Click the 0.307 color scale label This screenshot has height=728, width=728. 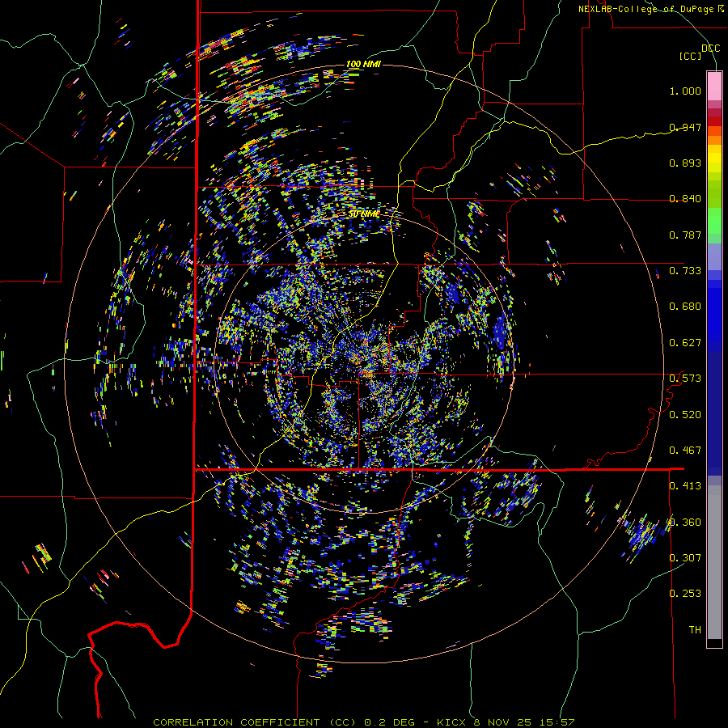685,558
